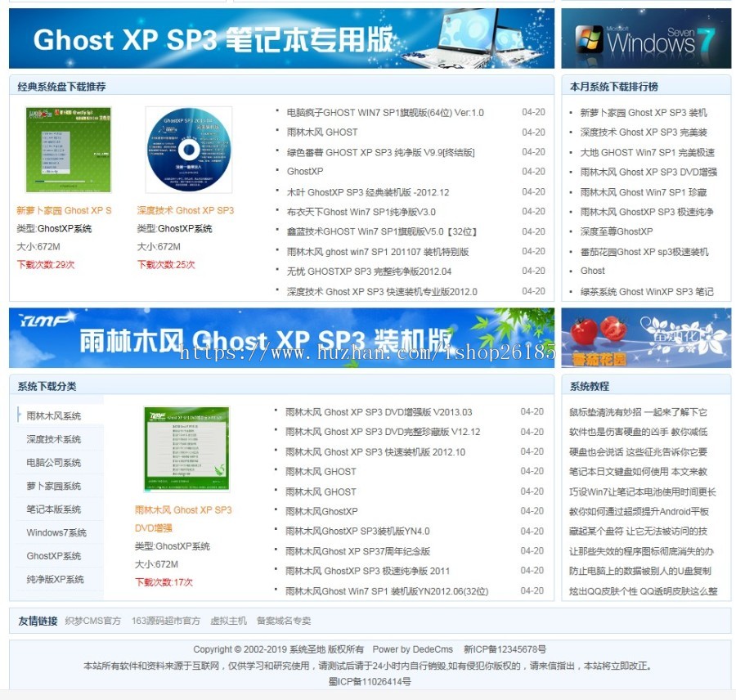
Task: Select the 萝卜家园系统 category tab
Action: tap(53, 486)
